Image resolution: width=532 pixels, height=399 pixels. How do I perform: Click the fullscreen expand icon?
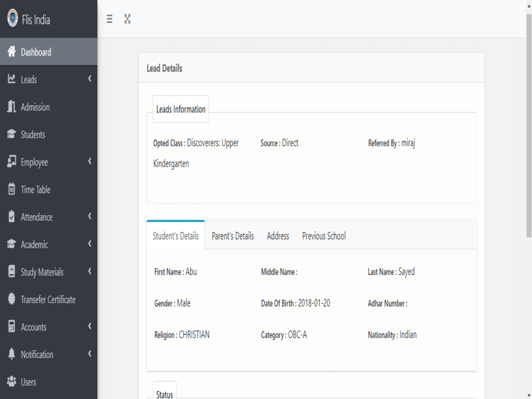pyautogui.click(x=127, y=19)
